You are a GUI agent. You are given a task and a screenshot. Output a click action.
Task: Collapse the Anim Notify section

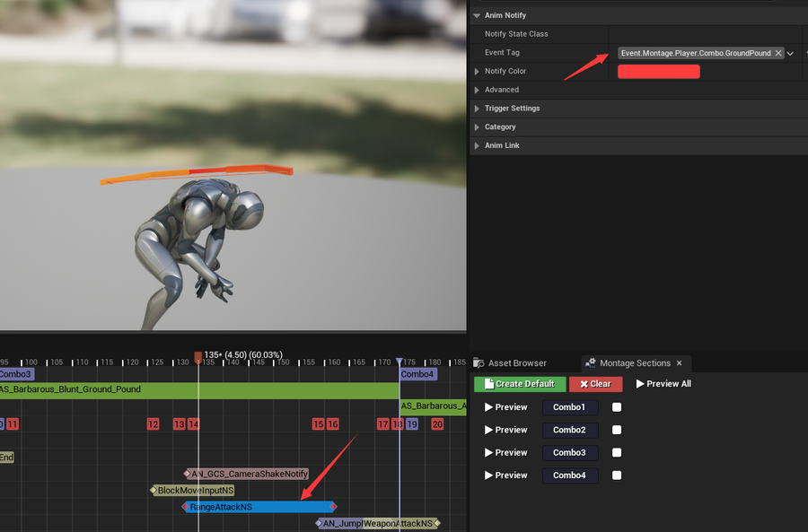point(477,15)
